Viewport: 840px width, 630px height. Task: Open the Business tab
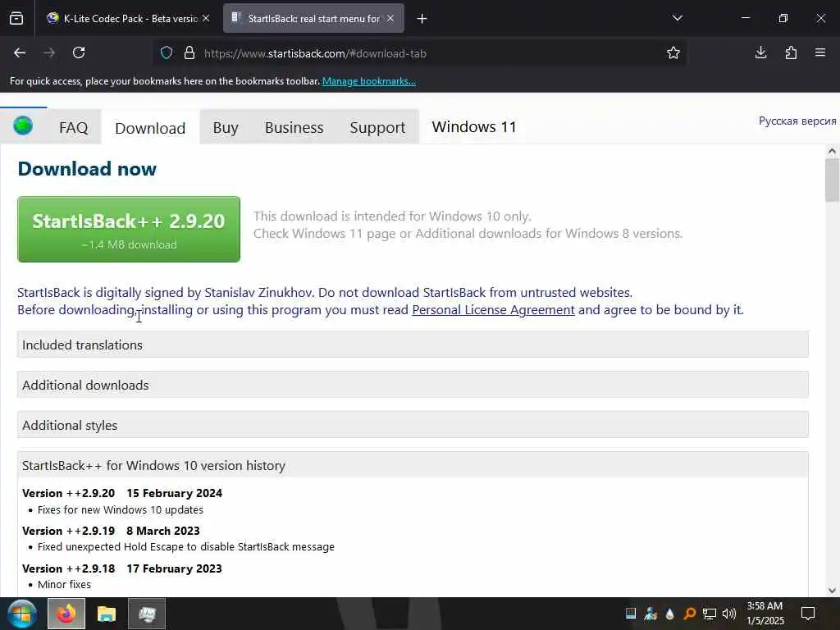click(x=294, y=127)
